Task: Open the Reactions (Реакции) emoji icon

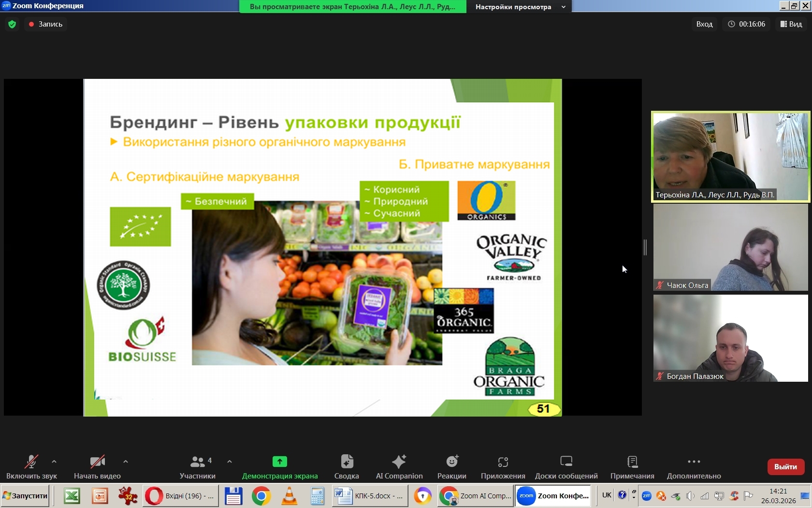Action: (452, 462)
